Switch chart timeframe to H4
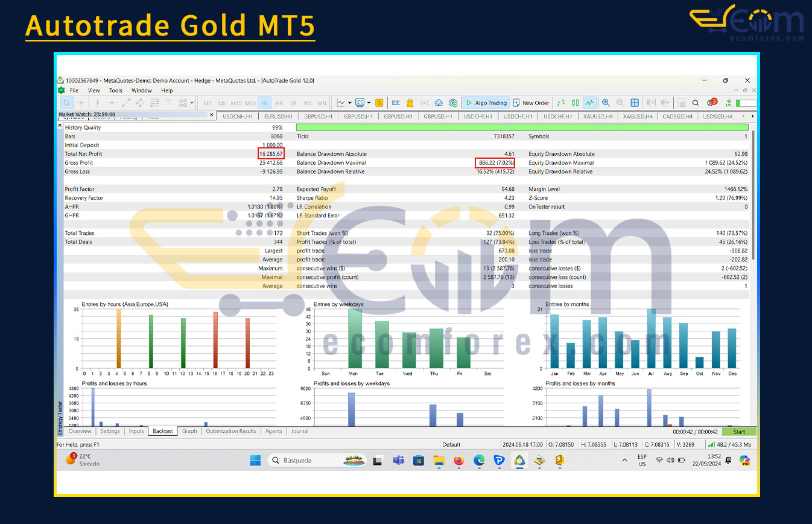This screenshot has height=524, width=812. point(279,103)
